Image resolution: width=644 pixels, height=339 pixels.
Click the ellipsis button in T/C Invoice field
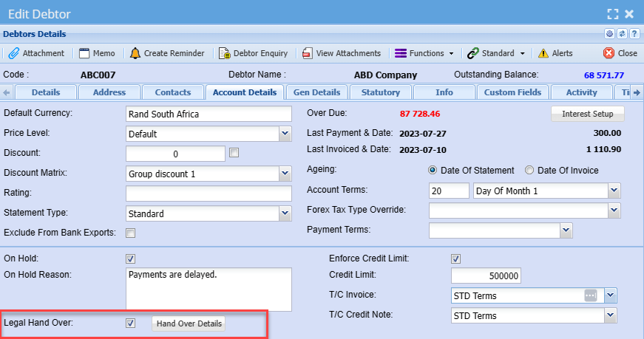[x=591, y=295]
